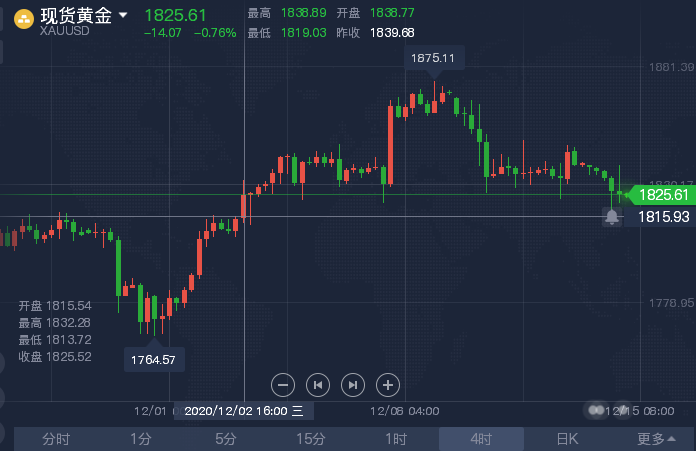
Task: Click the -14.07 price change value
Action: coord(162,33)
